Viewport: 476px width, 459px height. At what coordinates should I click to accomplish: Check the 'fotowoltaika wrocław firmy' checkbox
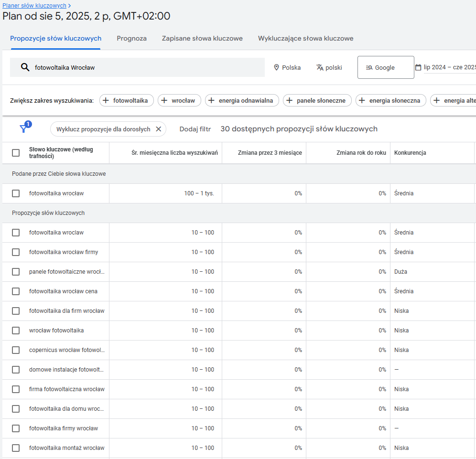[x=16, y=252]
